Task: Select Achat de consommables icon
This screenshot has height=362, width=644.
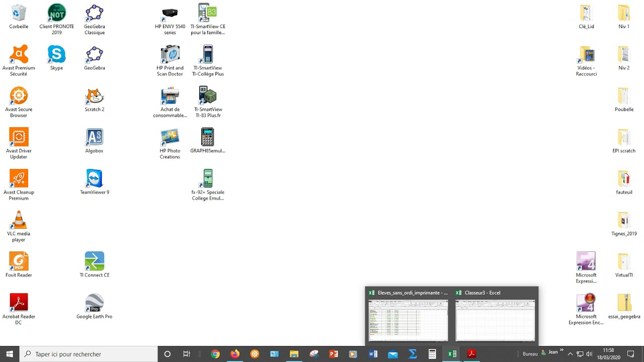Action: 170,102
